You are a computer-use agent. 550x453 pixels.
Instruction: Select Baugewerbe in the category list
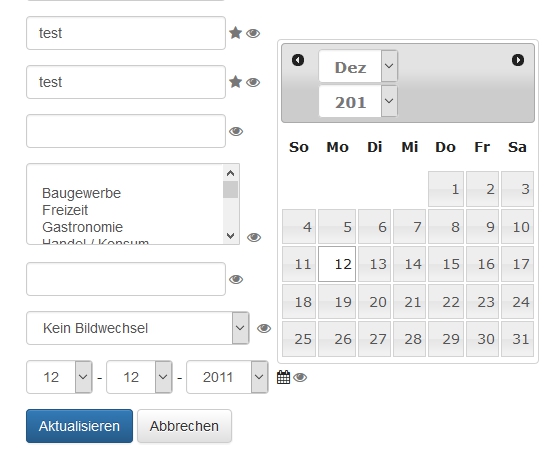[81, 193]
